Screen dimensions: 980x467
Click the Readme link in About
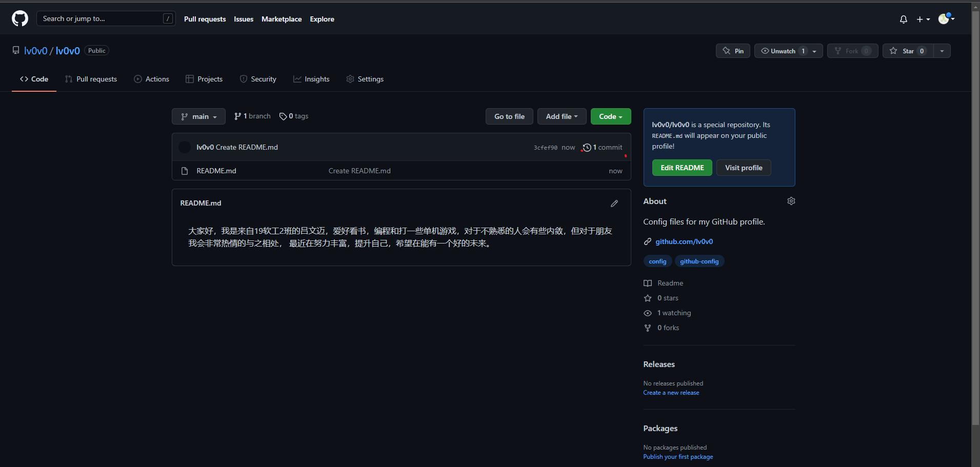pos(670,283)
